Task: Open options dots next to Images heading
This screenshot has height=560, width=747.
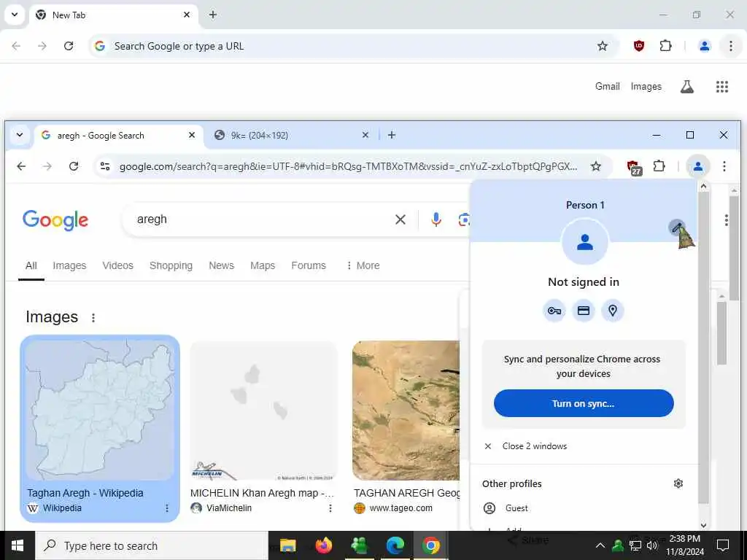Action: pyautogui.click(x=93, y=317)
